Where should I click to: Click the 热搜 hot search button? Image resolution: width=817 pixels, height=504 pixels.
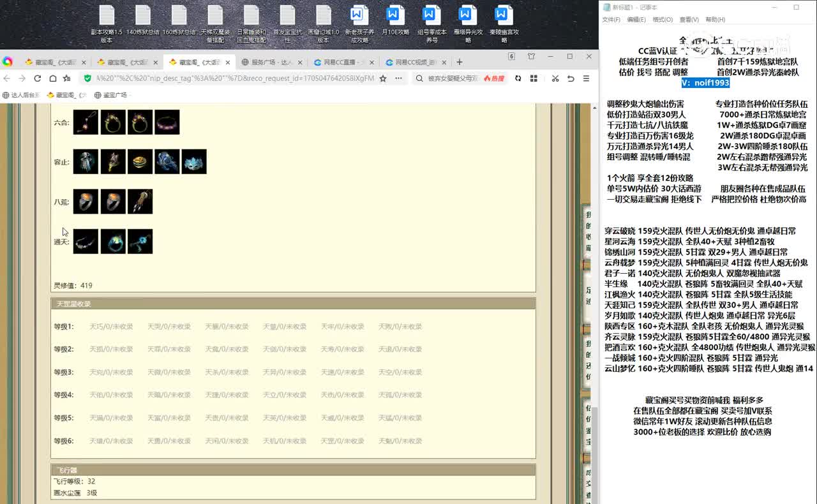(493, 78)
